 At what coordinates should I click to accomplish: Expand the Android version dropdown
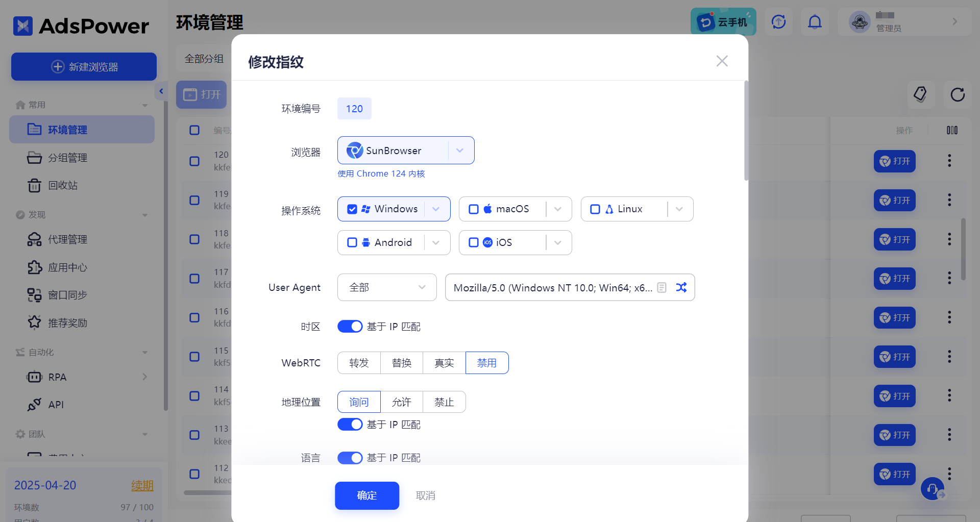pyautogui.click(x=436, y=242)
